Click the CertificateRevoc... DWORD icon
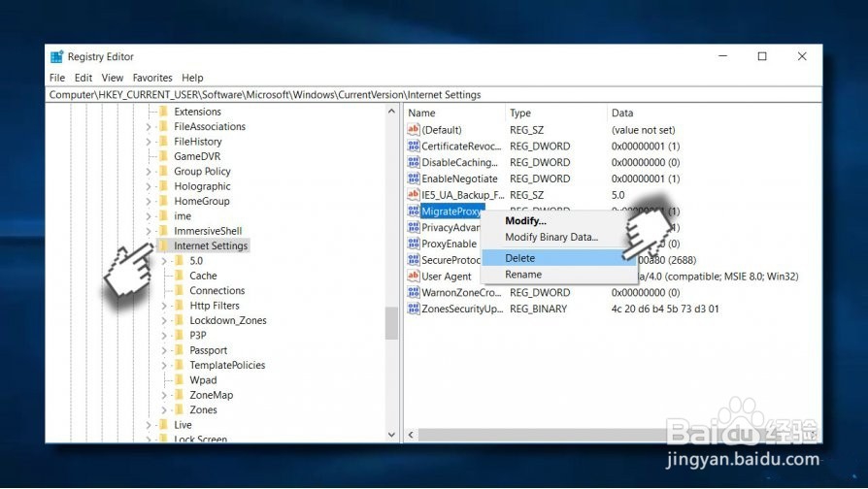The height and width of the screenshot is (489, 868). (413, 147)
